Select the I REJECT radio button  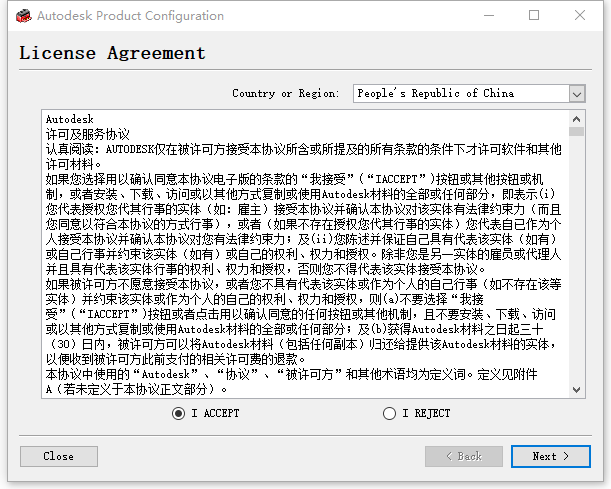click(x=389, y=413)
